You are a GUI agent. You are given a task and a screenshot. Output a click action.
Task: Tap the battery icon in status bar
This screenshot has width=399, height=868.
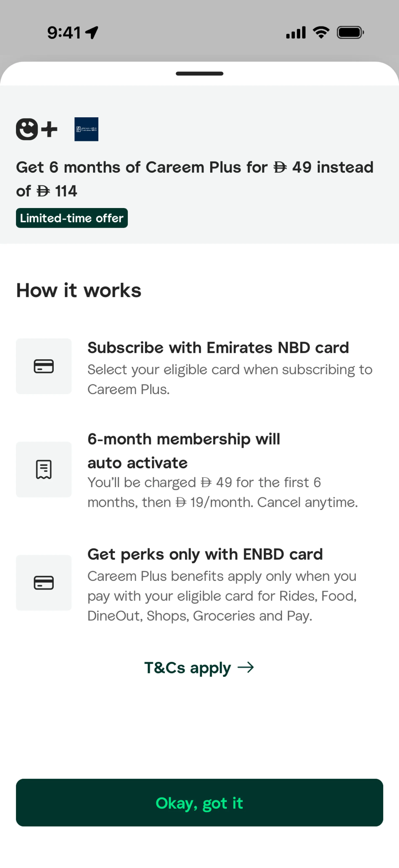(350, 33)
